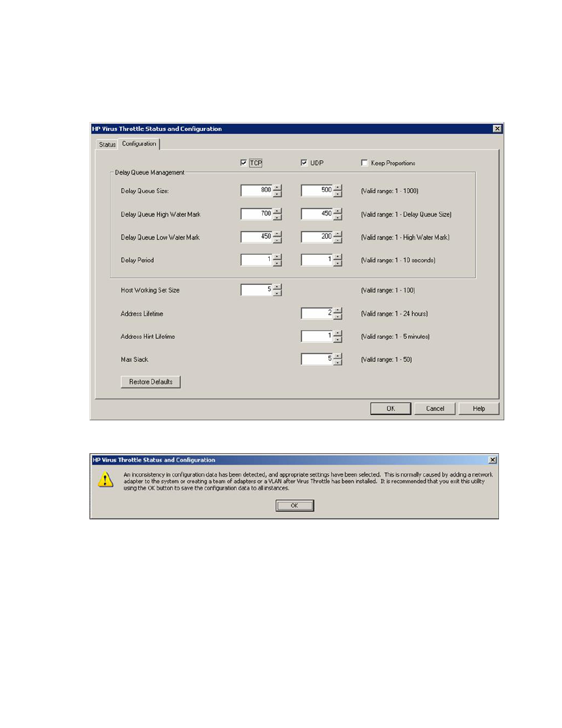
Task: Increase TCP Low Water Mark with up arrow
Action: pyautogui.click(x=277, y=234)
